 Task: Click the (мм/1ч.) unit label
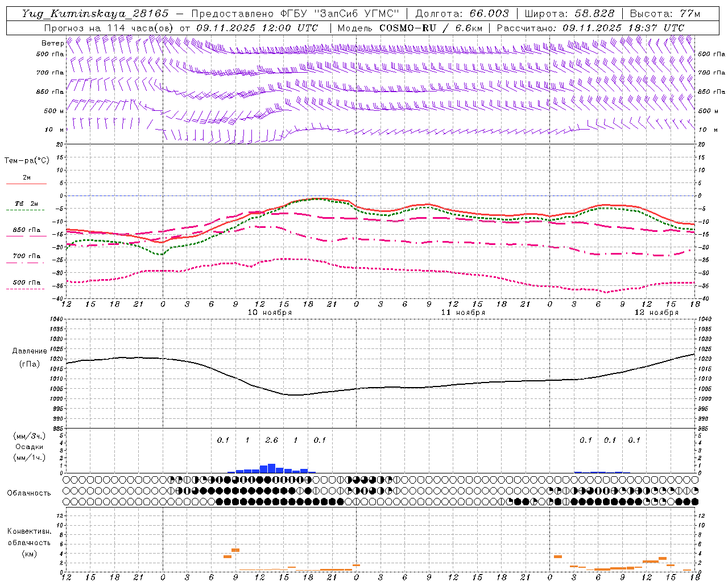click(x=30, y=458)
